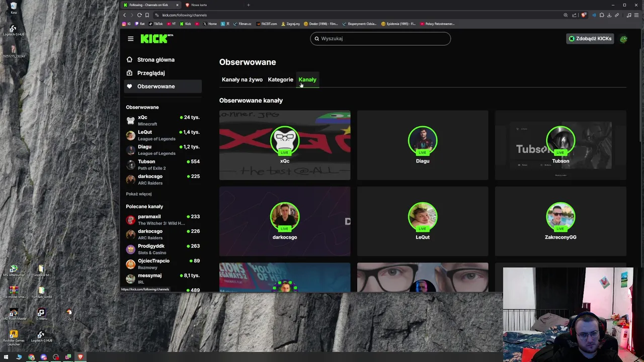This screenshot has height=362, width=644.
Task: Open LeQut in the sidebar followed list
Action: click(163, 135)
